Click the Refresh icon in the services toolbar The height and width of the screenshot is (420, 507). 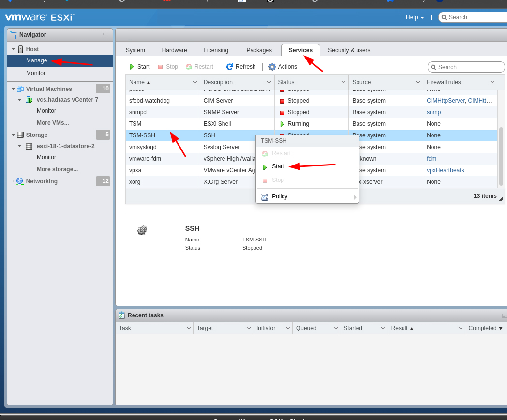[240, 66]
